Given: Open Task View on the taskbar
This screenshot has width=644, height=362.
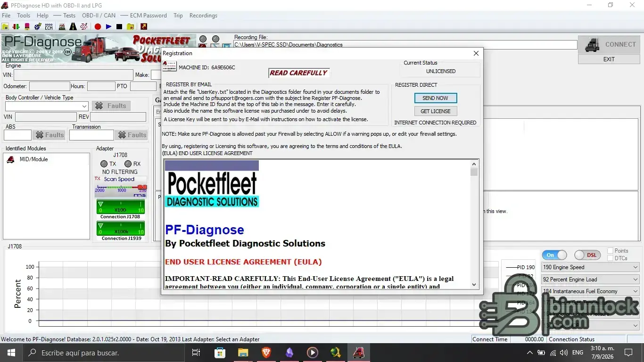Looking at the screenshot, I should [x=196, y=353].
